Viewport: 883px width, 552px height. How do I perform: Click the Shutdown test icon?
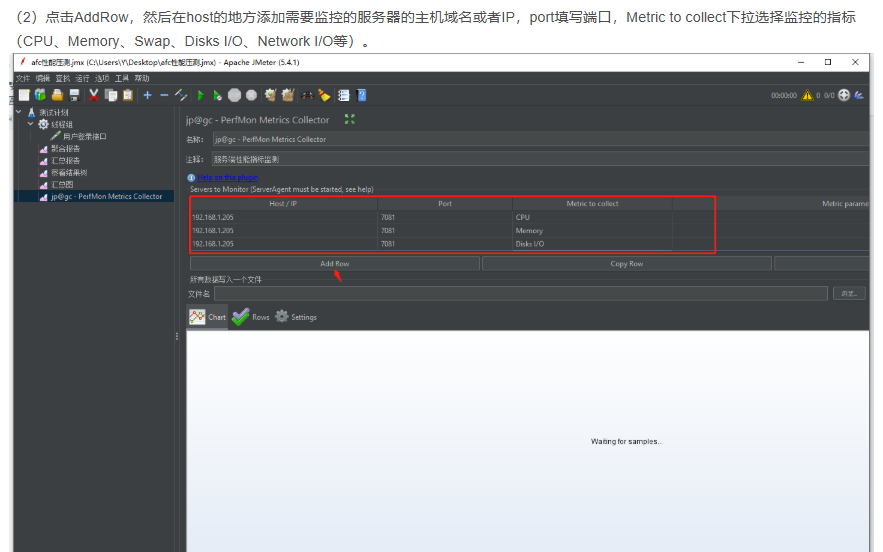[x=251, y=95]
